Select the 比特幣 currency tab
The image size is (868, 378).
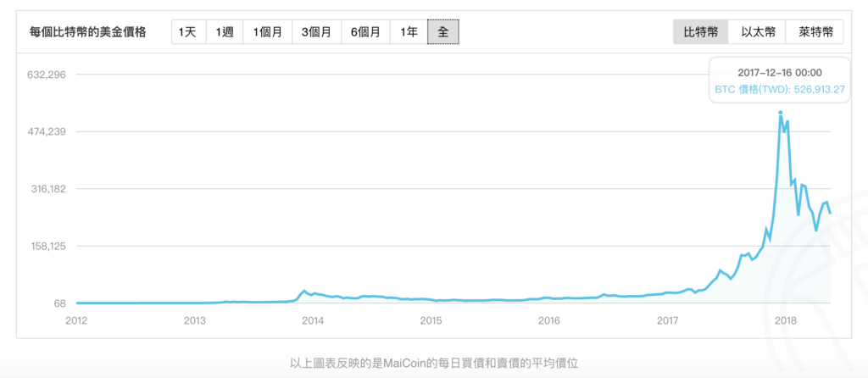point(701,32)
